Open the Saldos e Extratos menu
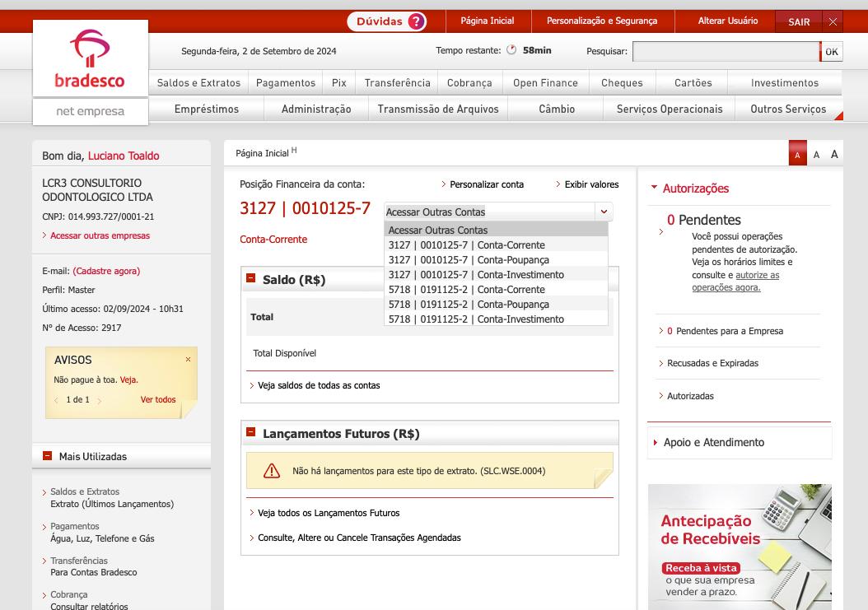 (198, 83)
